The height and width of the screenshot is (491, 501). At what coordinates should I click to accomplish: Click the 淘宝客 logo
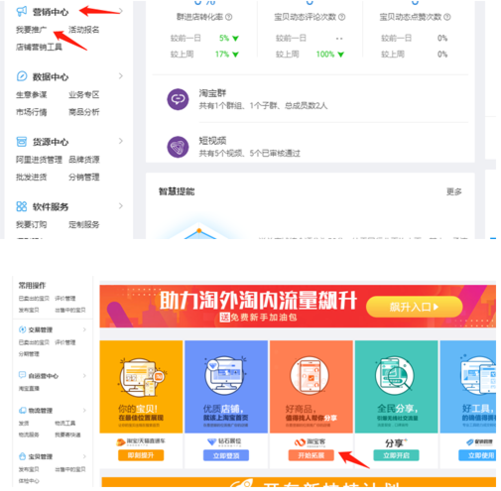[x=310, y=442]
